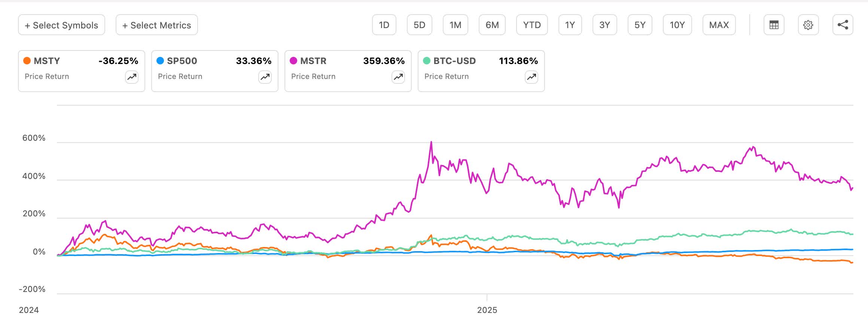Click the MSTR sparkline chart icon
This screenshot has width=868, height=332.
[x=398, y=77]
